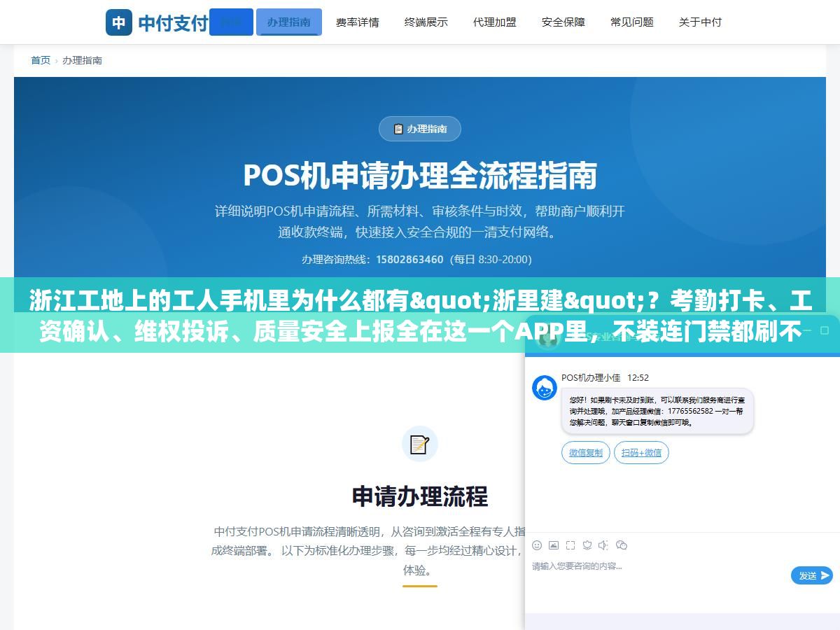Click the POS机办理小佳 agent avatar
The image size is (840, 630).
click(x=545, y=388)
